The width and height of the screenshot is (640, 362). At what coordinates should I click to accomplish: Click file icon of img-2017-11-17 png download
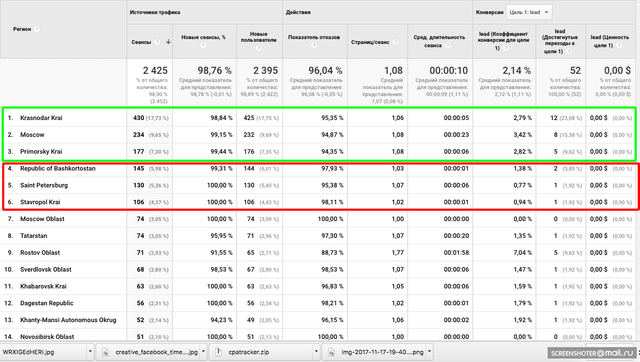(331, 352)
